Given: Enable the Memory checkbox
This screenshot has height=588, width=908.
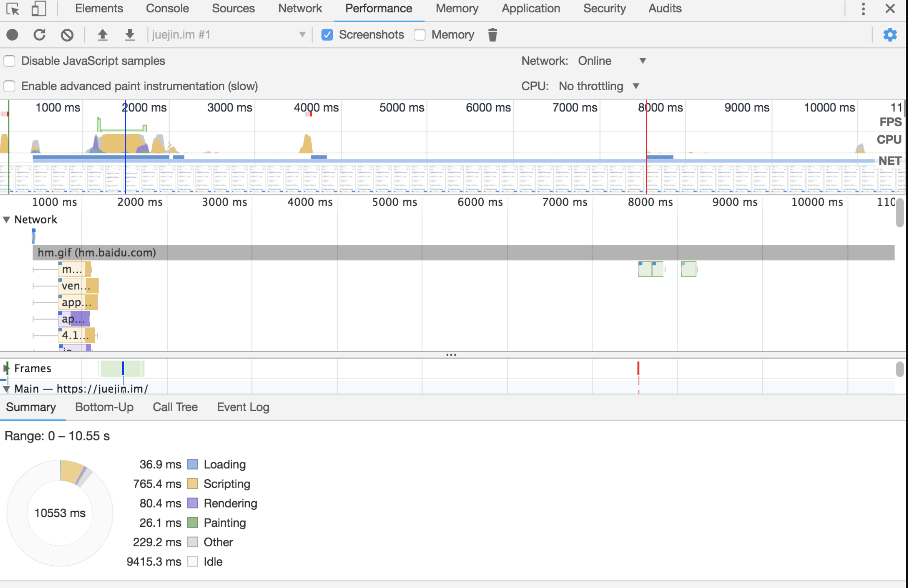Looking at the screenshot, I should [420, 35].
